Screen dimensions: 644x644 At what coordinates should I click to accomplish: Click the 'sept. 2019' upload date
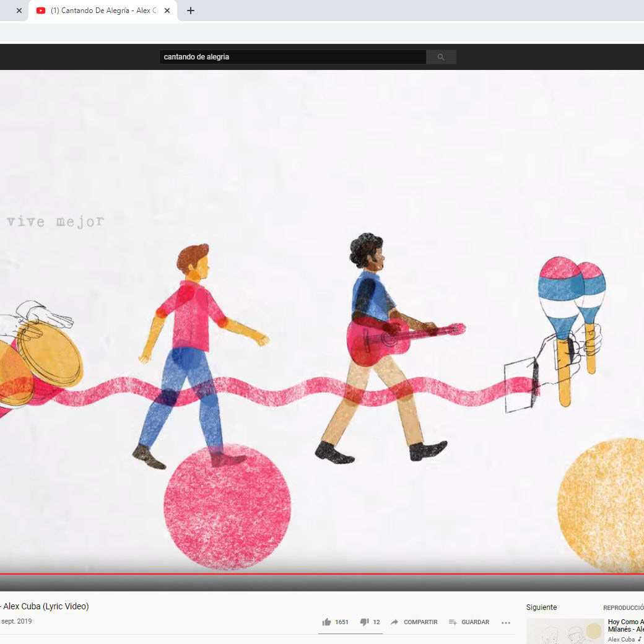tap(16, 621)
